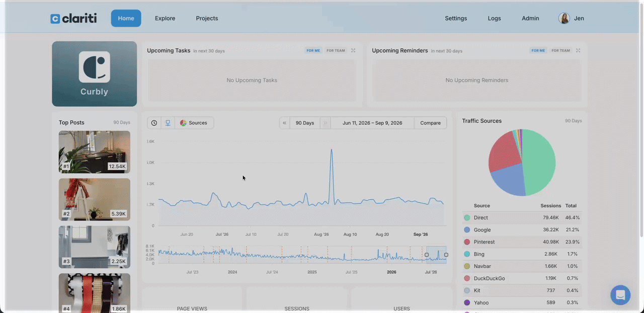Open top post #4 ribbon thumbnail
The height and width of the screenshot is (313, 644).
94,293
